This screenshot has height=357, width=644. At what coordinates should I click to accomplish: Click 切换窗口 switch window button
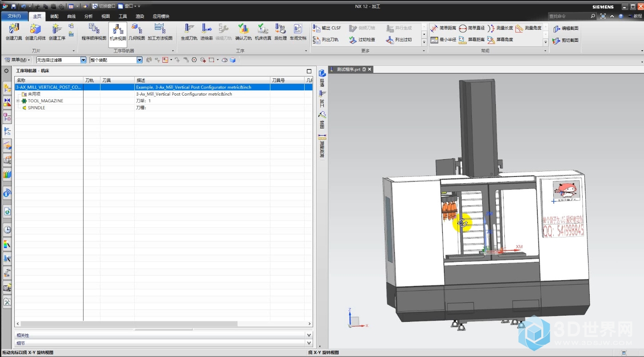pos(104,6)
